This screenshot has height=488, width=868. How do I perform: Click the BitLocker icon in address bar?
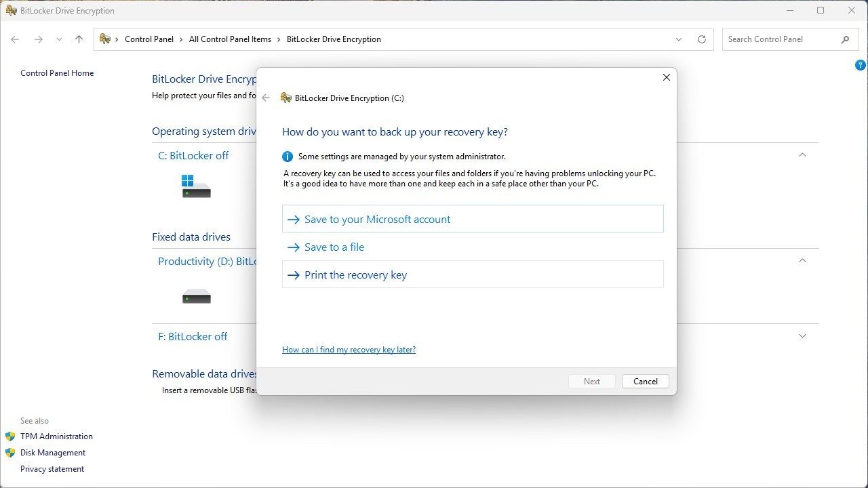[104, 39]
